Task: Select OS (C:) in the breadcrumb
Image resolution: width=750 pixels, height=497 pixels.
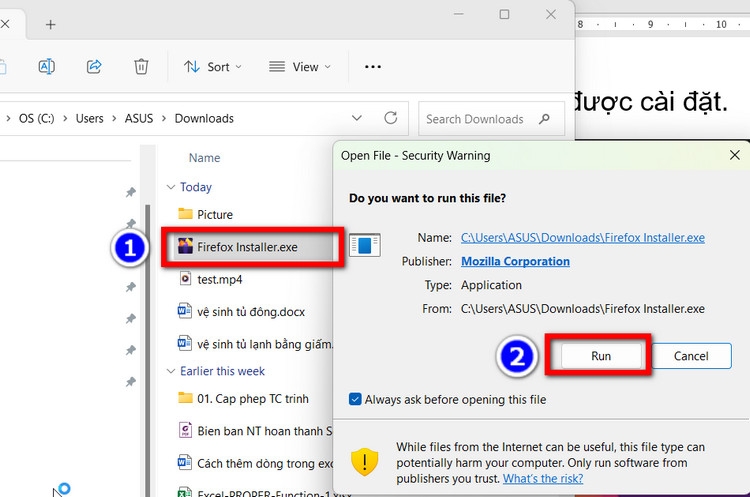Action: coord(37,119)
